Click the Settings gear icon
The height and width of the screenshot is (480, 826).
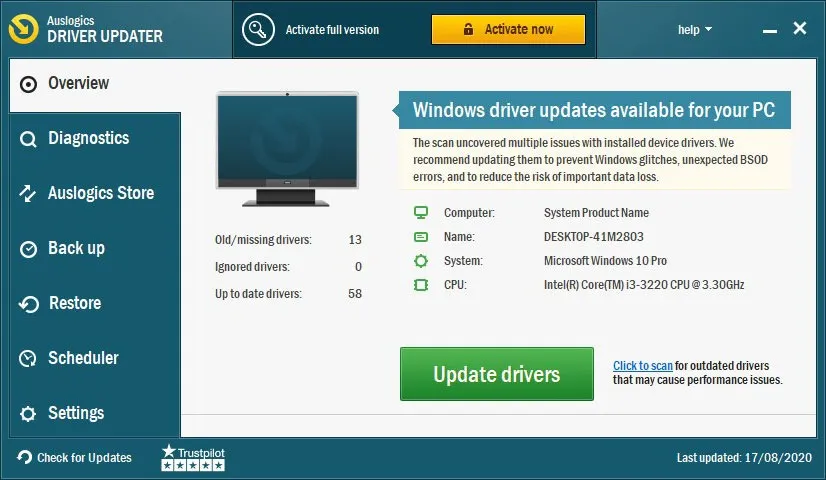click(x=28, y=414)
